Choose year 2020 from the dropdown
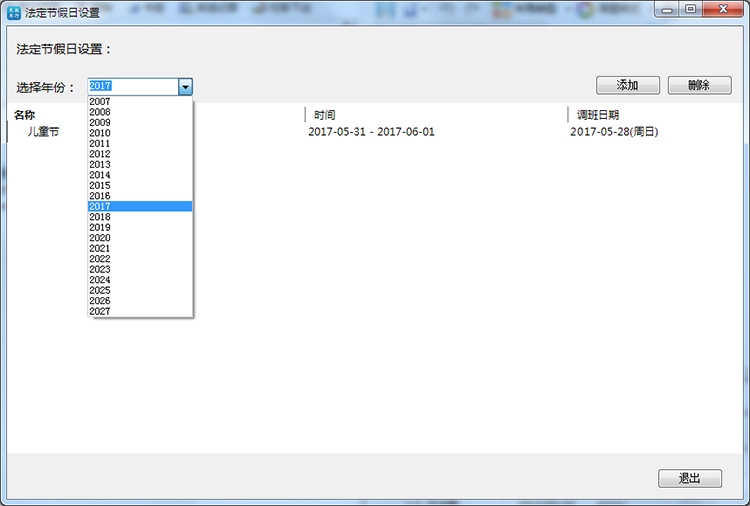Image resolution: width=750 pixels, height=506 pixels. pos(100,238)
